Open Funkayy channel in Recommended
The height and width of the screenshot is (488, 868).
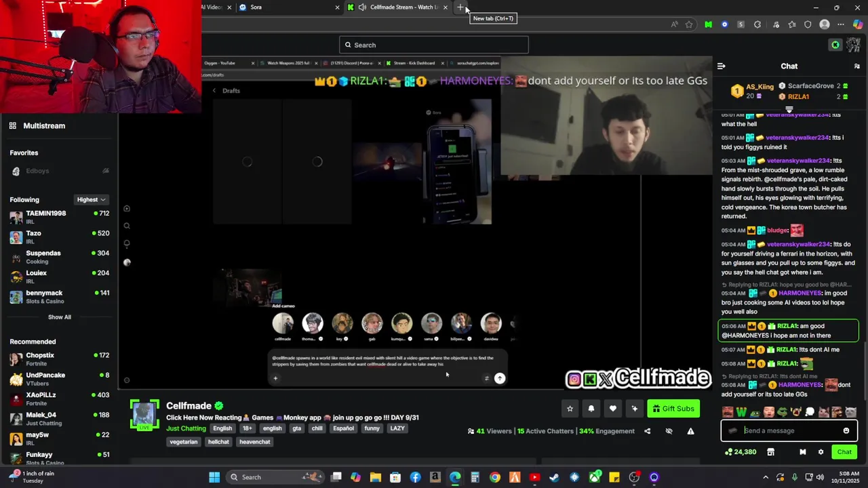[x=60, y=457]
